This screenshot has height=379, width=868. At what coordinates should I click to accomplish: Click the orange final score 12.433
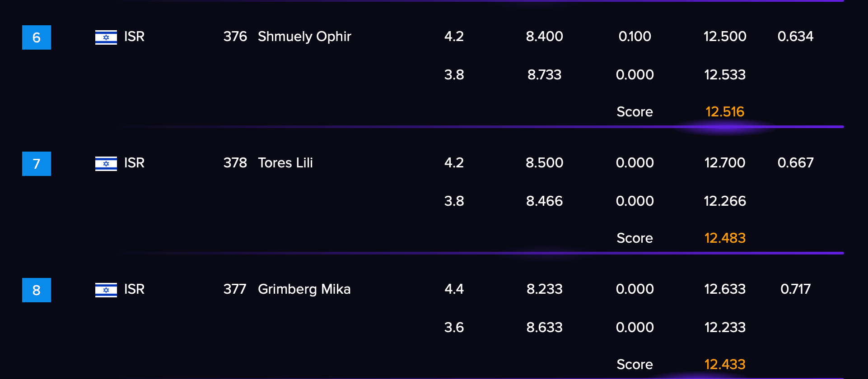click(x=725, y=365)
